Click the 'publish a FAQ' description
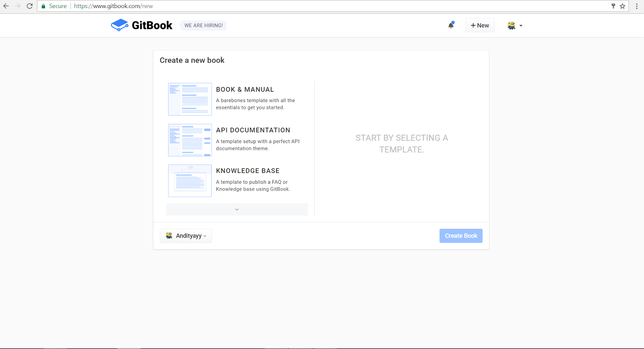644x349 pixels. 253,186
